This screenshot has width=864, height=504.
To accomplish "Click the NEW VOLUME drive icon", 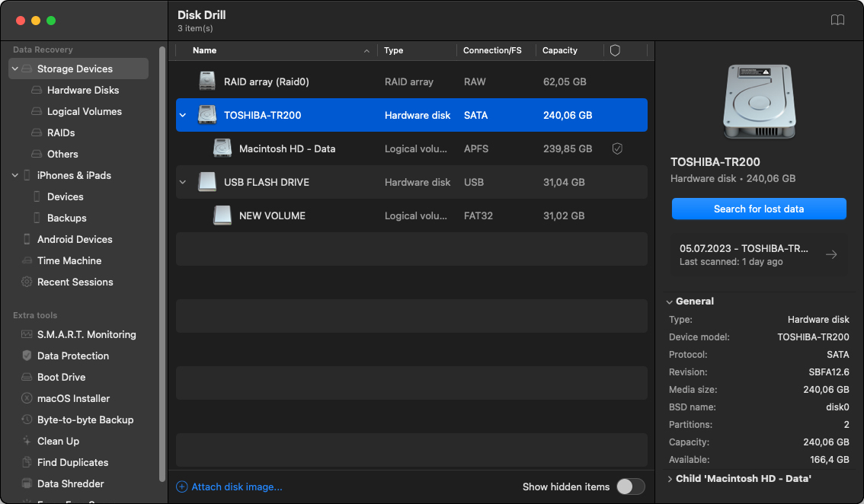I will click(x=222, y=215).
